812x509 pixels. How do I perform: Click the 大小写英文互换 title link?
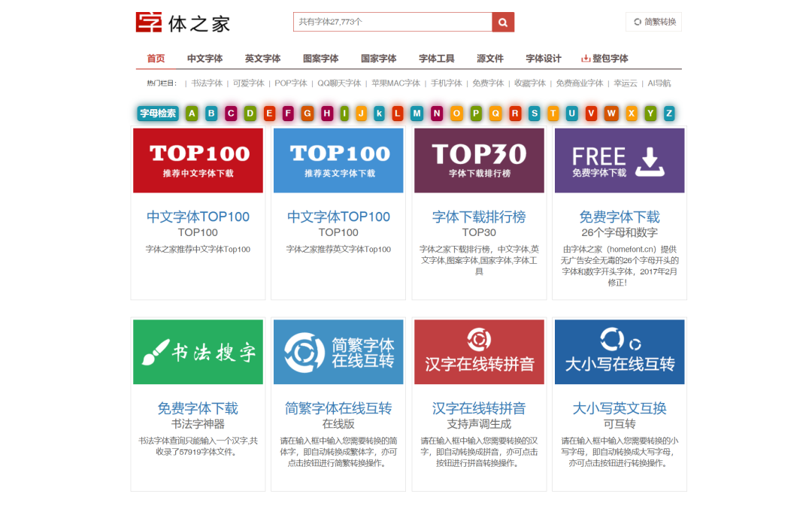(620, 408)
